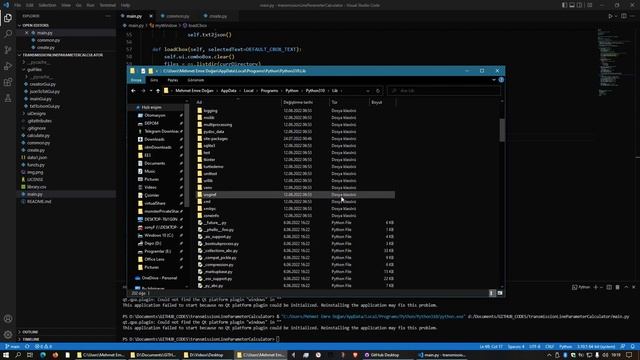
Task: Go forward in the File Explorer window
Action: click(143, 91)
